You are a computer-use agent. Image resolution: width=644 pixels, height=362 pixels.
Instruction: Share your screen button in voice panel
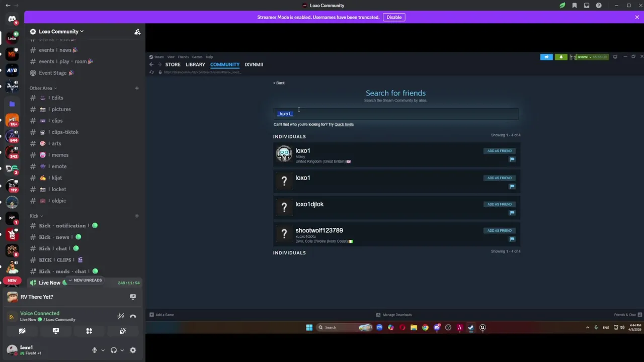pos(56,331)
